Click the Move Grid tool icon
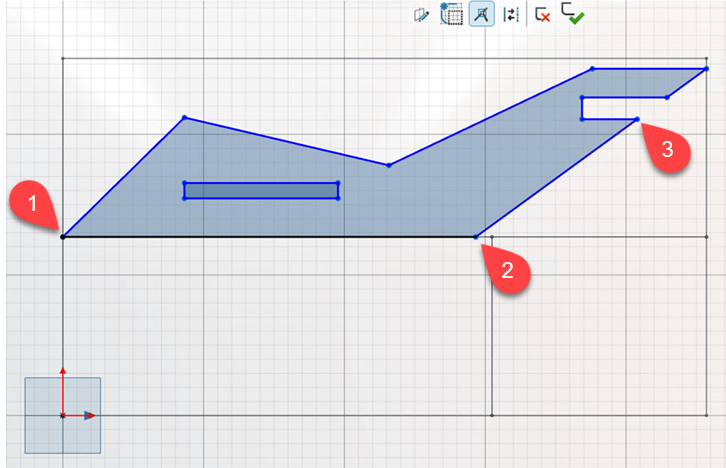 point(451,13)
